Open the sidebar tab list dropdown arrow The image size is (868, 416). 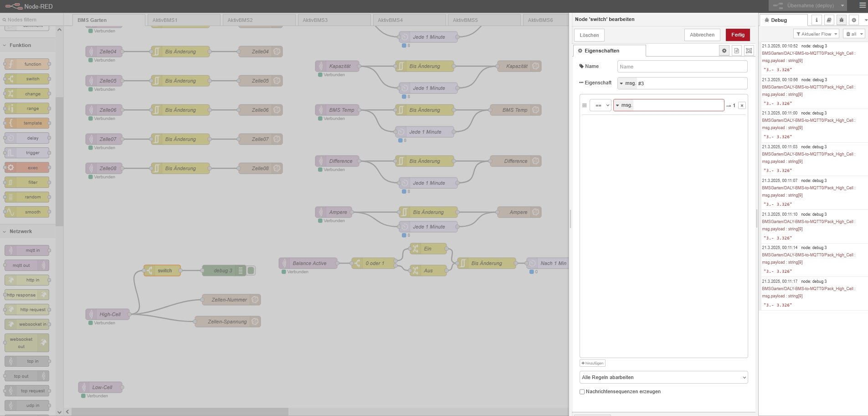[x=865, y=20]
